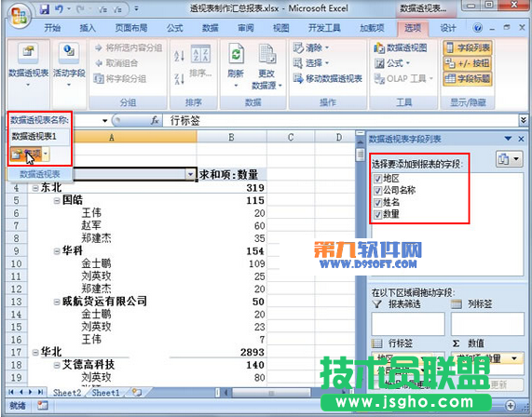Click the insert function fx icon
This screenshot has height=417, width=532.
tap(155, 120)
